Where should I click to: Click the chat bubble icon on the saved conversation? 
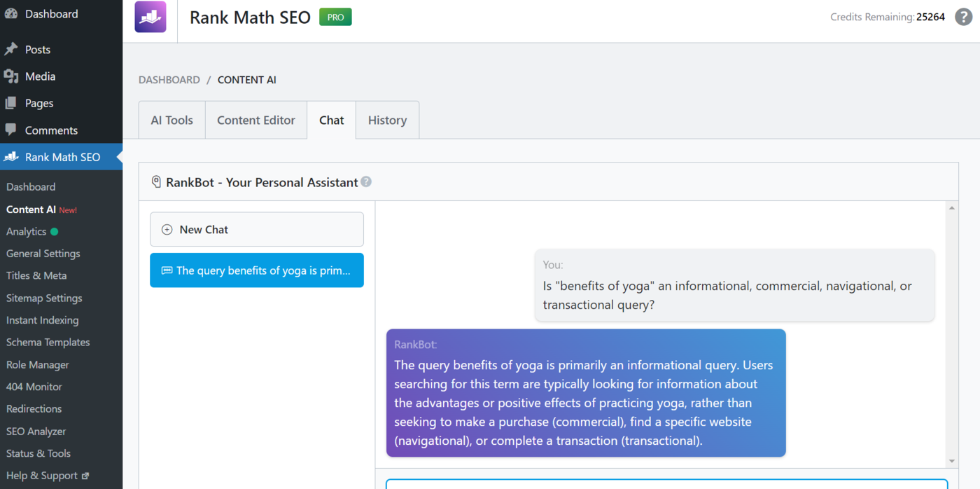(x=166, y=270)
